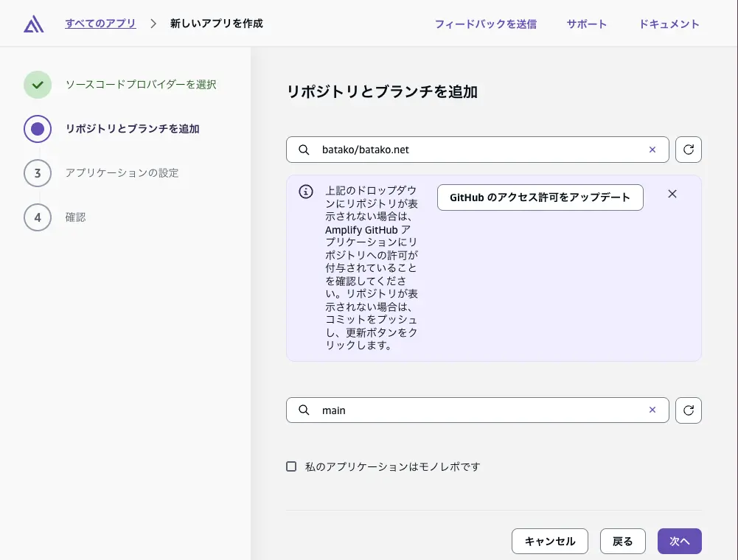
Task: Open the サポート menu item
Action: tap(586, 24)
